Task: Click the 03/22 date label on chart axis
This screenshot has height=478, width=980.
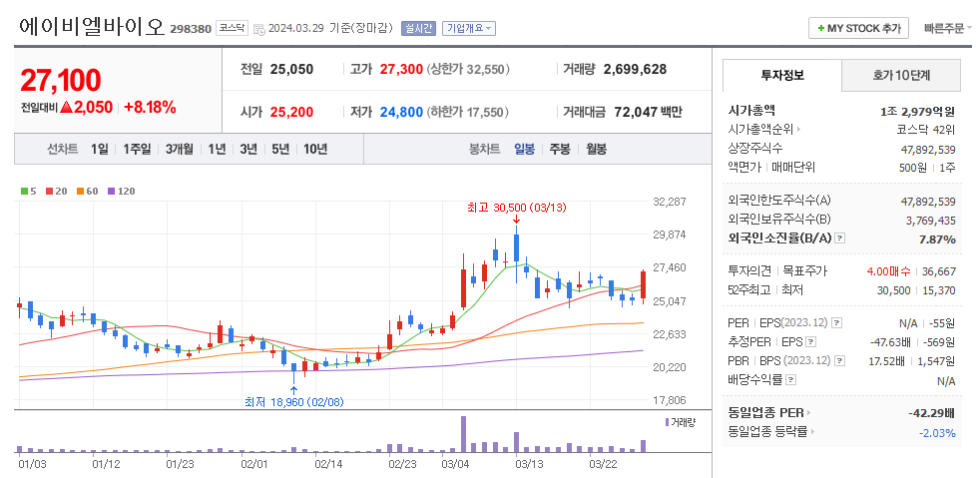Action: pos(602,464)
